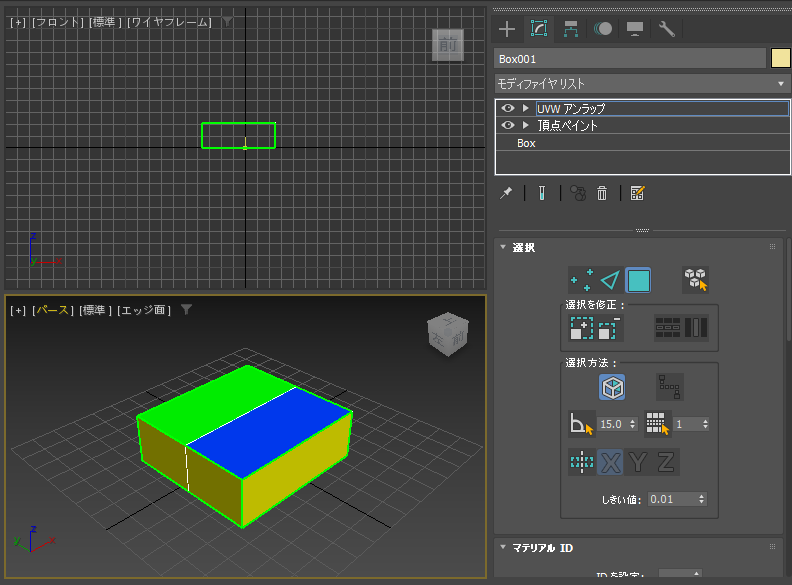The height and width of the screenshot is (585, 792).
Task: Click the 前 ViewCube in front viewport
Action: click(448, 45)
